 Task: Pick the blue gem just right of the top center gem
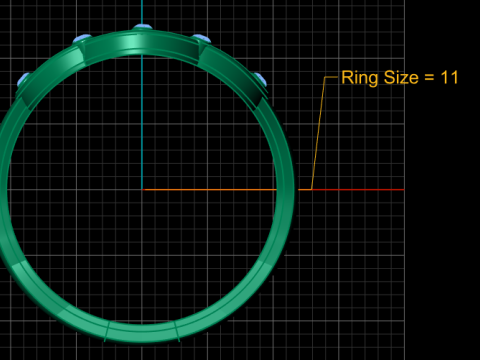pos(202,38)
